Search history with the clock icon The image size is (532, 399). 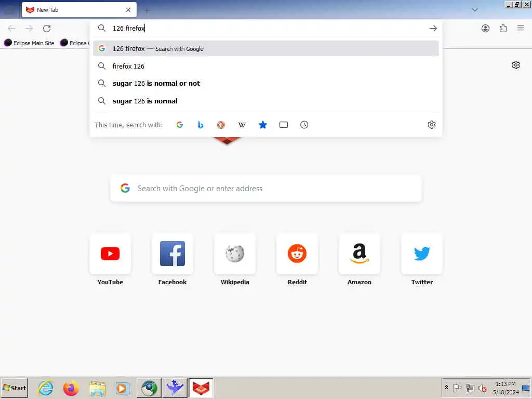click(304, 125)
